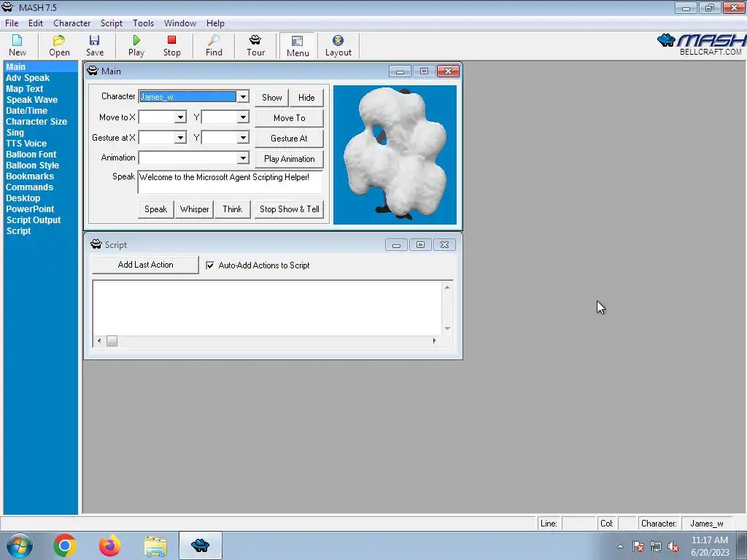Expand the Gesture at Y dropdown
Image resolution: width=747 pixels, height=560 pixels.
[x=243, y=138]
